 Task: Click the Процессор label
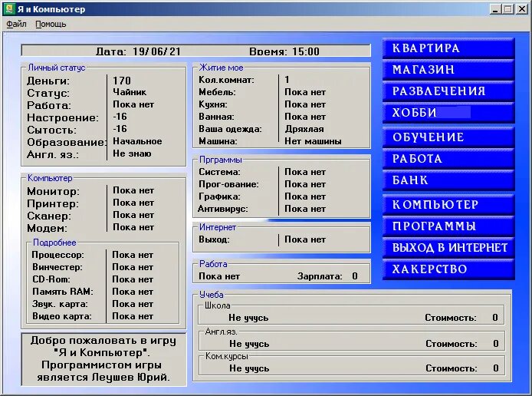pyautogui.click(x=58, y=255)
